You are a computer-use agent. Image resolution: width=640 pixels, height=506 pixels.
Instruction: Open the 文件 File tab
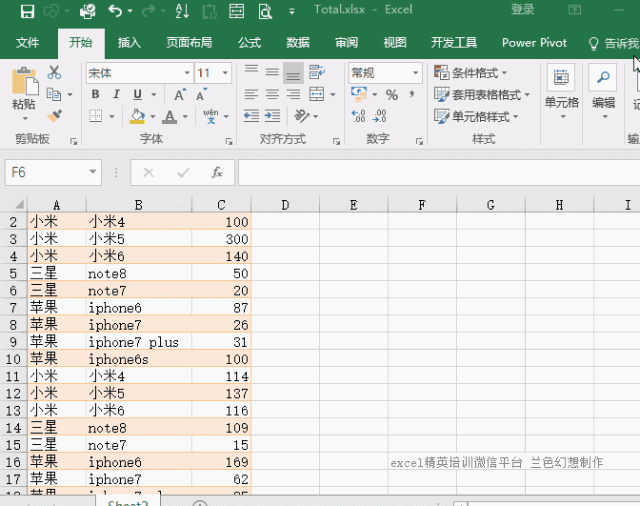27,42
